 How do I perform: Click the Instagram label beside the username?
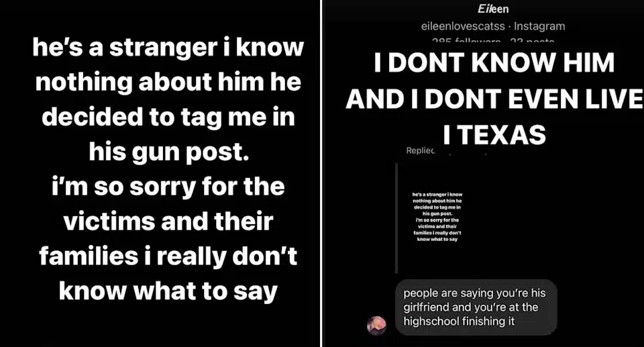coord(539,26)
